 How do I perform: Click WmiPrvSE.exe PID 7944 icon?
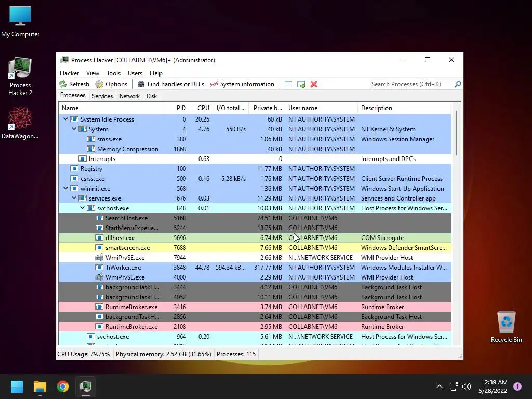click(x=99, y=257)
